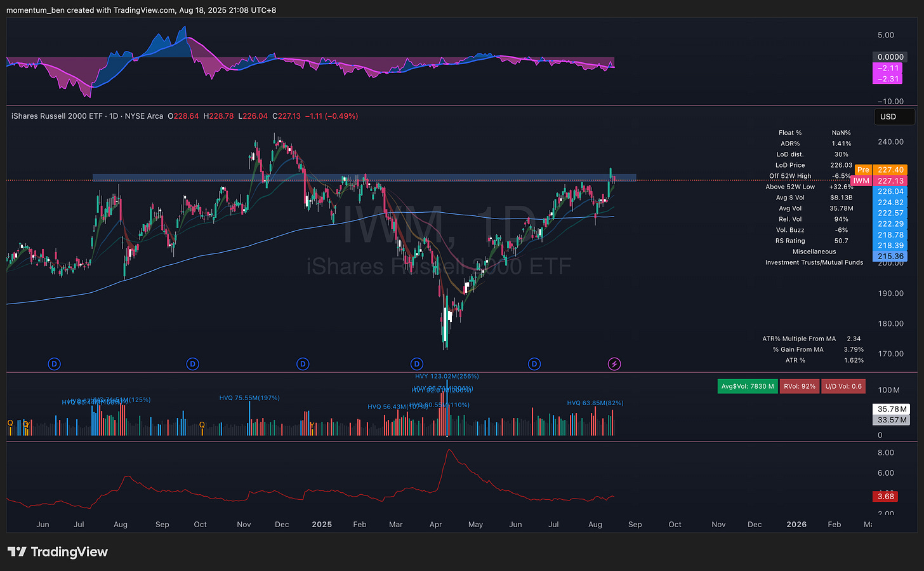Click the RS Rating value 50.7
924x571 pixels.
(x=841, y=241)
